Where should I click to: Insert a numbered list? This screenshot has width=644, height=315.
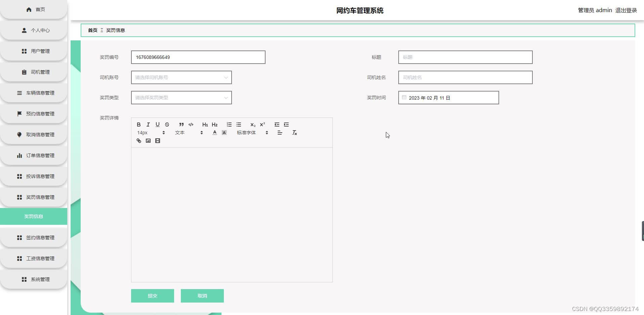(x=229, y=125)
